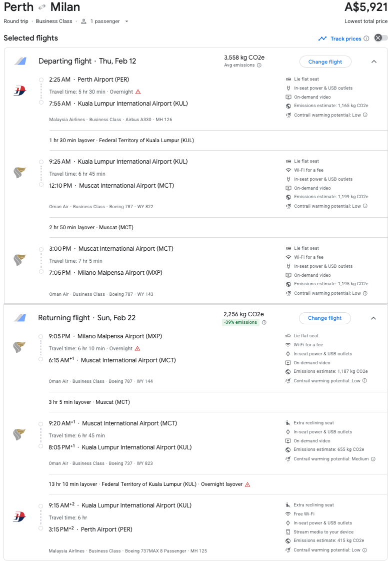
Task: Click the -39% emissions info icon
Action: point(264,323)
